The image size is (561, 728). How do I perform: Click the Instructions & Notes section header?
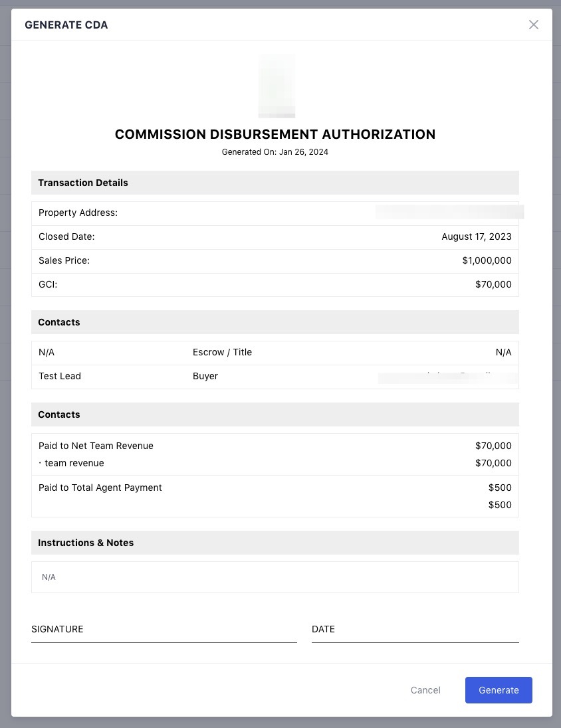[86, 543]
